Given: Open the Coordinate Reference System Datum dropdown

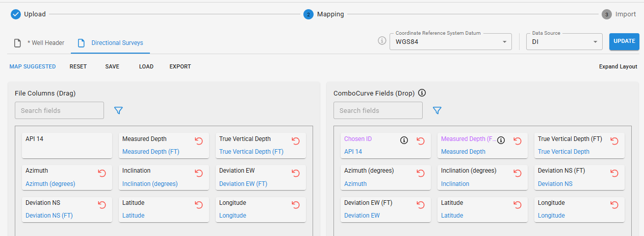Looking at the screenshot, I should pos(450,42).
